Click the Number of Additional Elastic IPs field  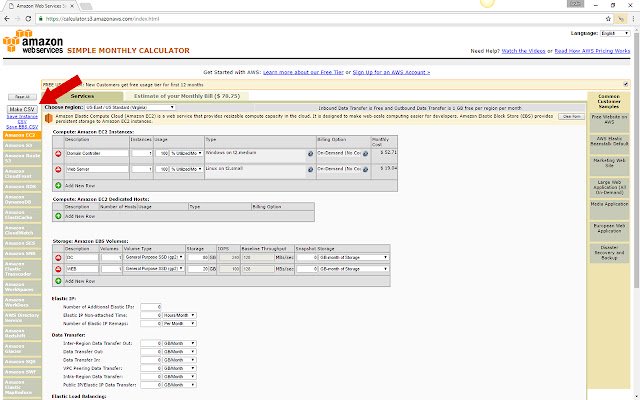151,307
